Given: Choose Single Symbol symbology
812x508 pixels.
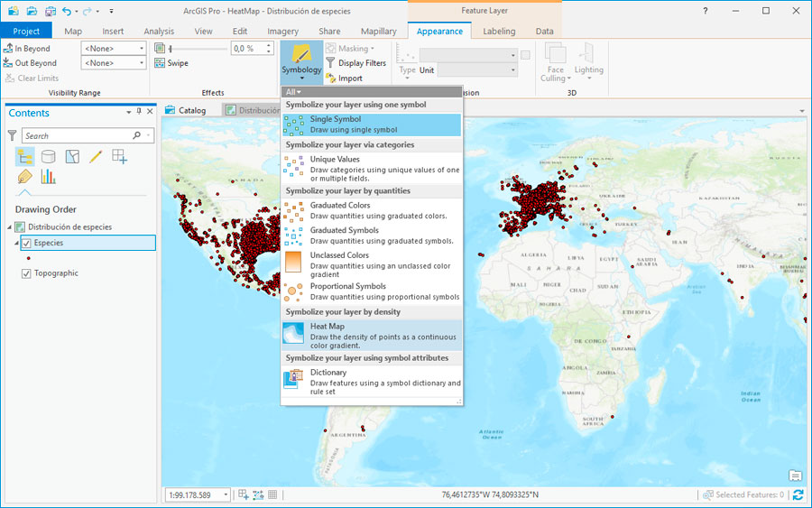Looking at the screenshot, I should [372, 125].
